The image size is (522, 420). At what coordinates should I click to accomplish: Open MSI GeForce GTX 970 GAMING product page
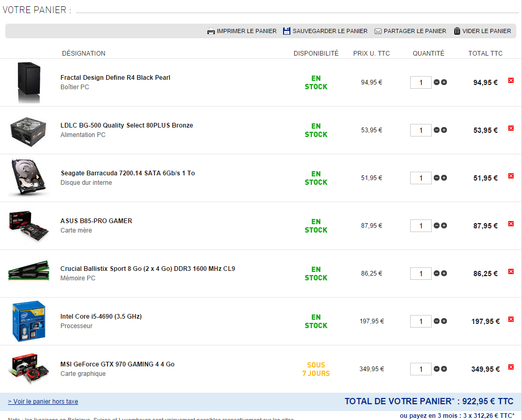[x=117, y=364]
